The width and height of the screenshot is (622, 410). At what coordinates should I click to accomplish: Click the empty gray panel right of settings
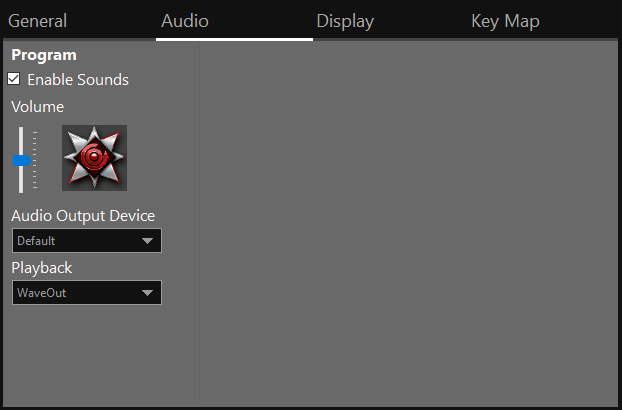point(410,220)
